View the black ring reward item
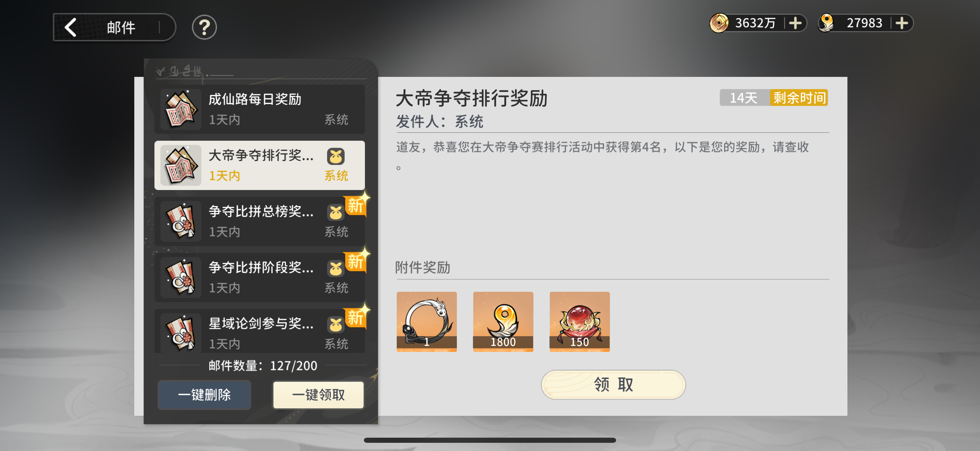Viewport: 980px width, 451px height. click(426, 322)
